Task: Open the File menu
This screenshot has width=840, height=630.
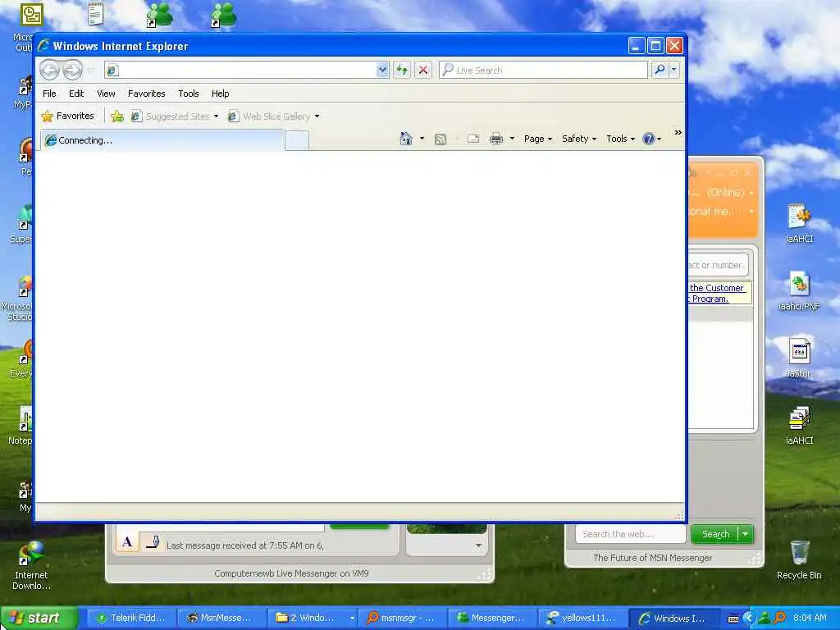Action: point(49,94)
